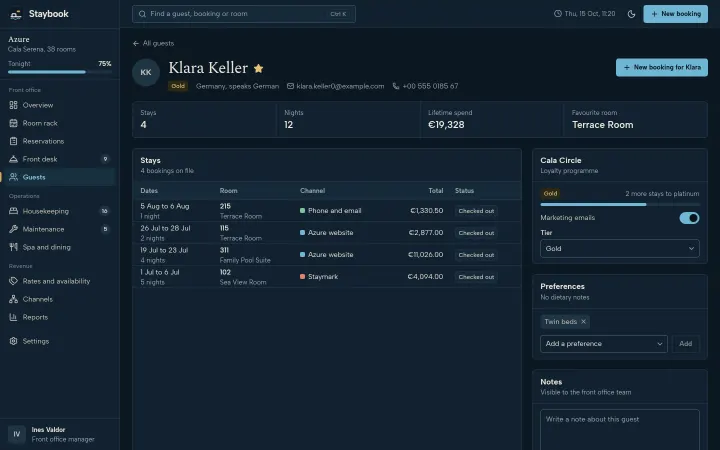Click the Reports chart icon
The width and height of the screenshot is (720, 450).
[13, 317]
